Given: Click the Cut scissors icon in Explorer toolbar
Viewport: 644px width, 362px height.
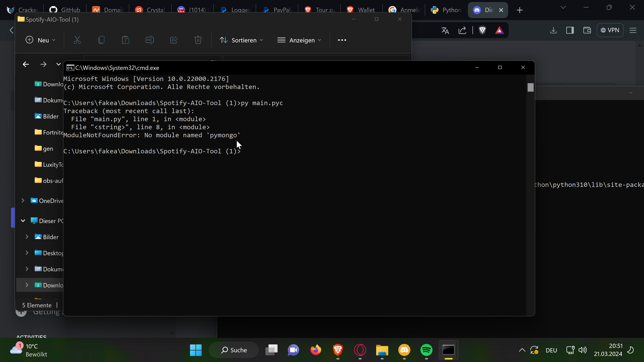Looking at the screenshot, I should click(x=77, y=40).
